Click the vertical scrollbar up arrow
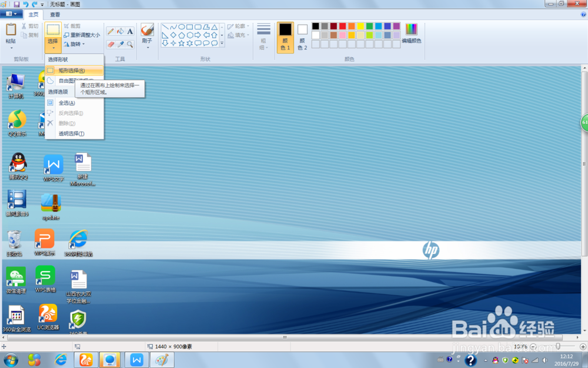 tap(584, 68)
